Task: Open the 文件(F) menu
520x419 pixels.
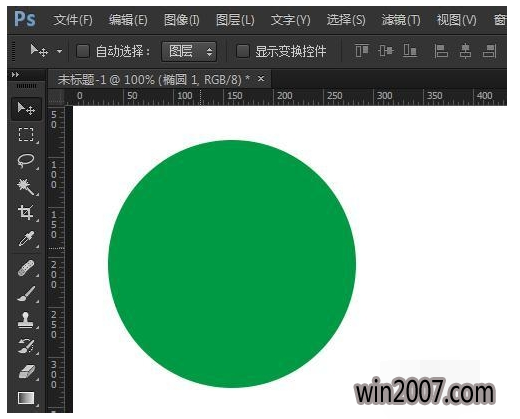Action: [73, 20]
